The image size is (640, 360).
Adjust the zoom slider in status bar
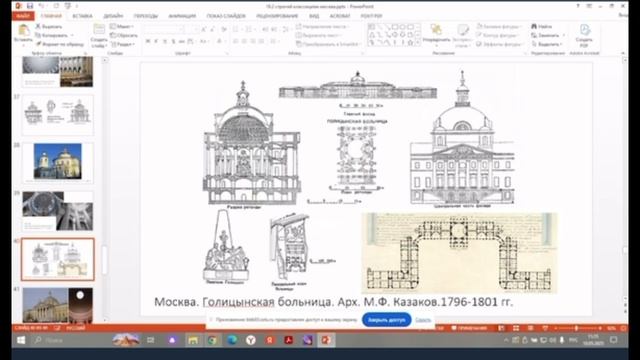[x=576, y=328]
